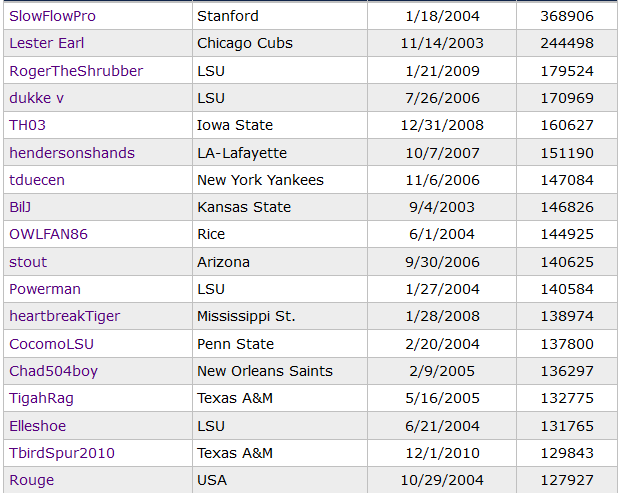Screen dimensions: 619x493
Task: Click the Stanford team cell
Action: tap(228, 16)
